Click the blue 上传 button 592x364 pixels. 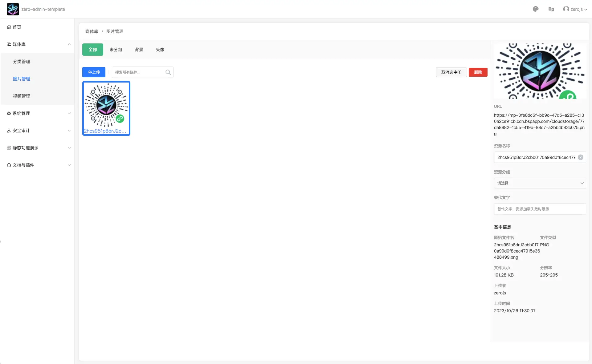pyautogui.click(x=94, y=72)
